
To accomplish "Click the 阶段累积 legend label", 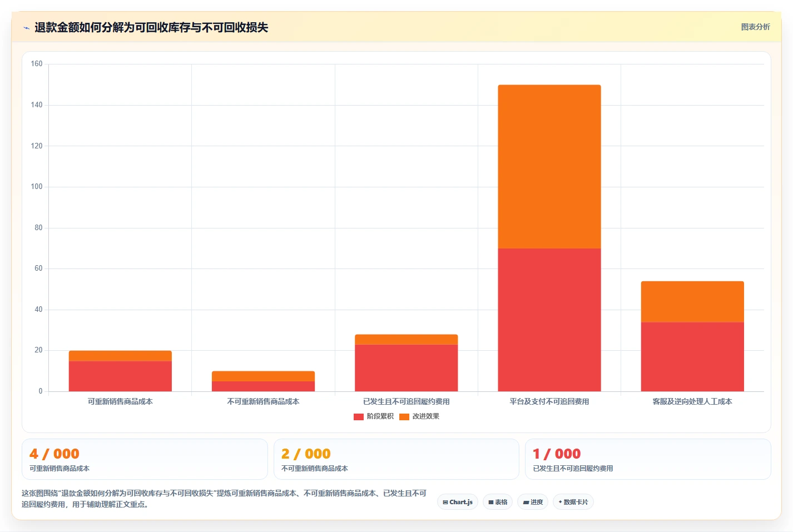I will click(x=380, y=416).
